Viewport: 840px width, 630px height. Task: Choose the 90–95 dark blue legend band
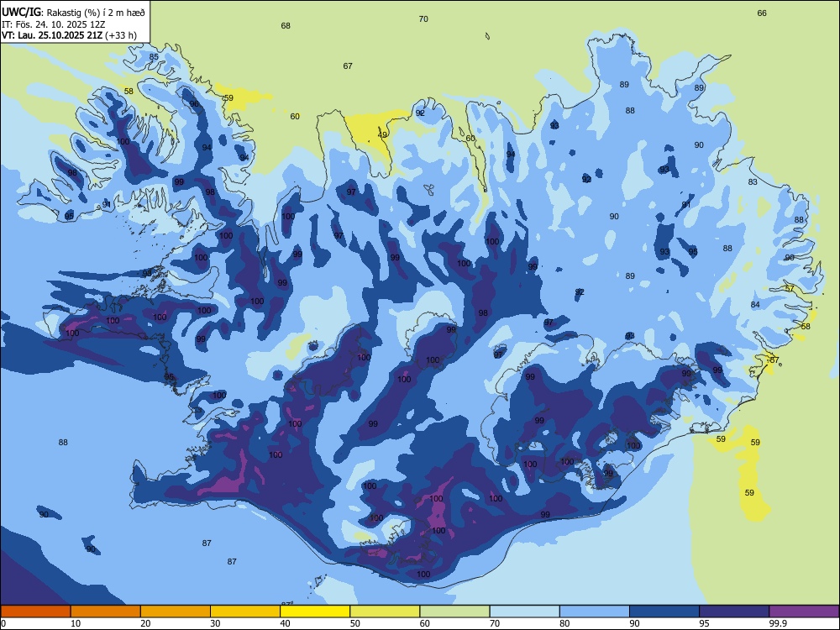pos(664,612)
